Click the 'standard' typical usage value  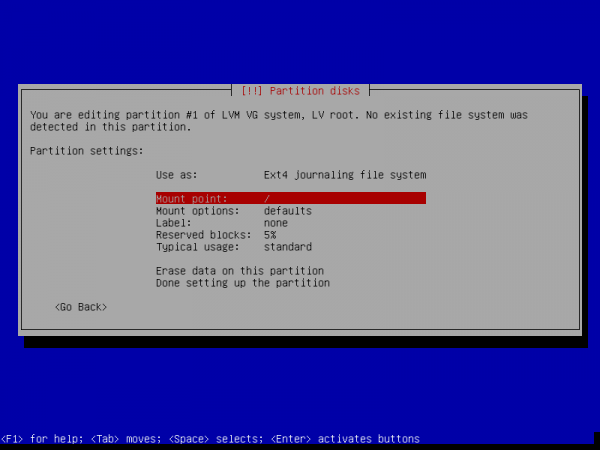(x=287, y=247)
